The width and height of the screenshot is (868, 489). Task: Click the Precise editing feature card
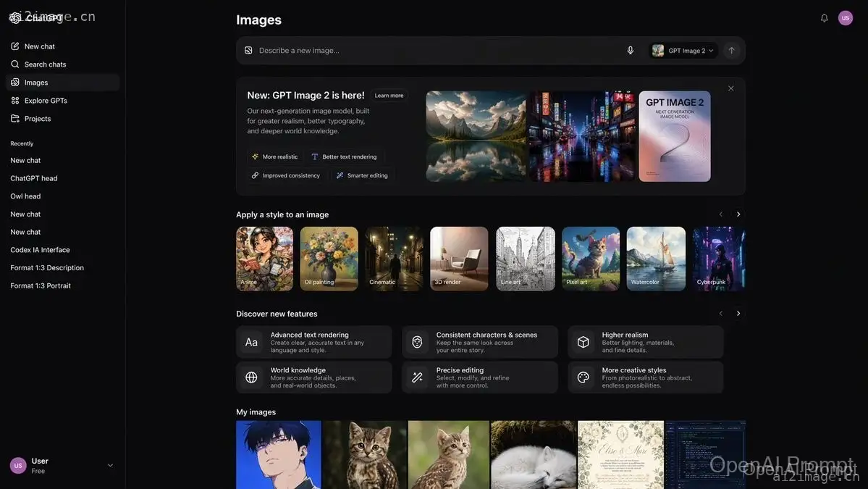pos(480,377)
